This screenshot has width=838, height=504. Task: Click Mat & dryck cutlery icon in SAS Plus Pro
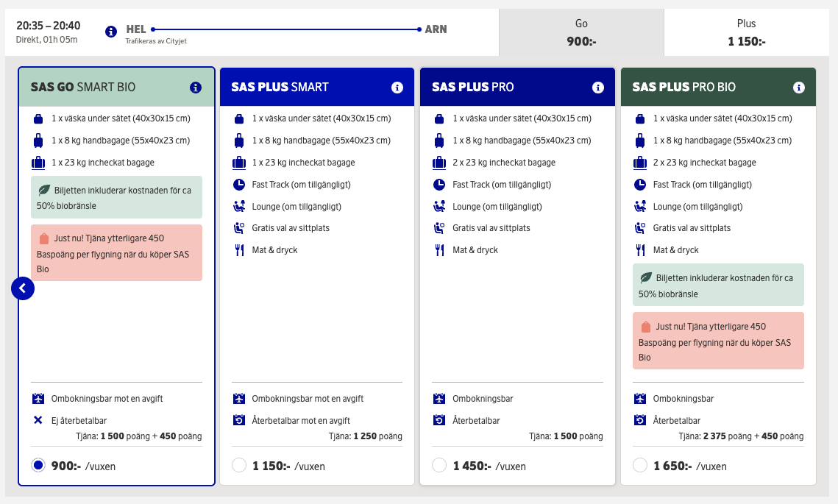tap(439, 250)
